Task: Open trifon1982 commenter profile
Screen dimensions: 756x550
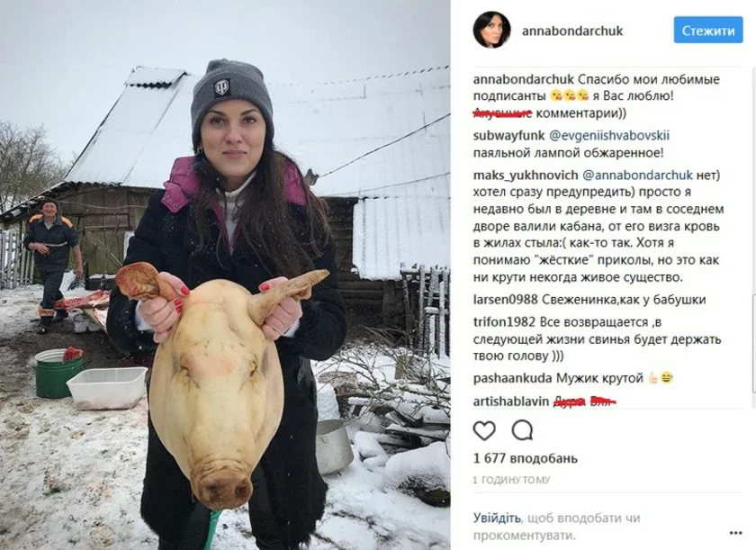Action: 504,321
